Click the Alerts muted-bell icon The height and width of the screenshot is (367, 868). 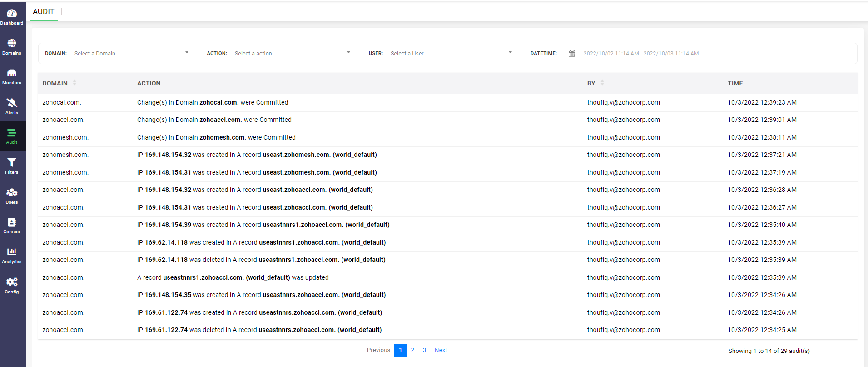point(12,103)
